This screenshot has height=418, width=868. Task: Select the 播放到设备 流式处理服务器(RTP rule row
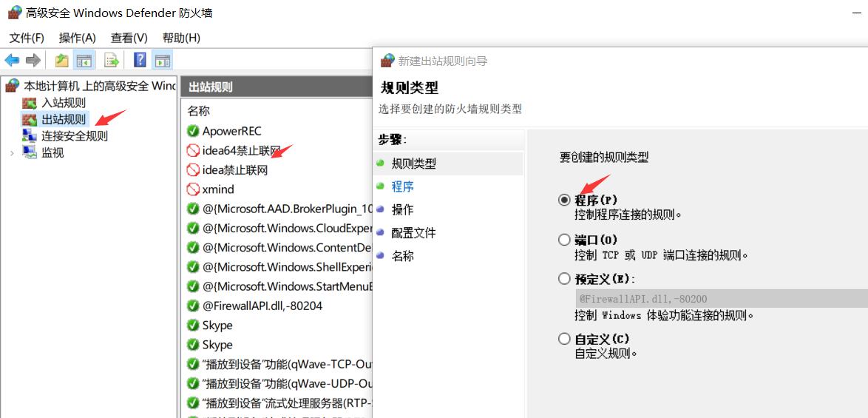277,402
